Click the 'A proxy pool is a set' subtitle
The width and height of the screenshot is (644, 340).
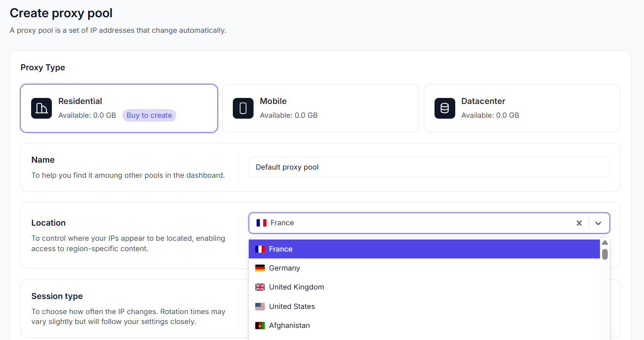[118, 31]
